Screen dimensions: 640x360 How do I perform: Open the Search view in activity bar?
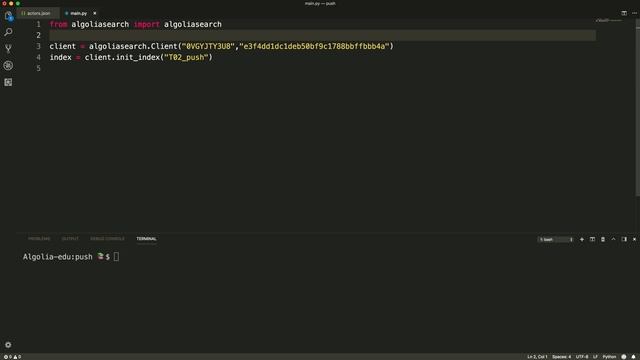coord(8,32)
